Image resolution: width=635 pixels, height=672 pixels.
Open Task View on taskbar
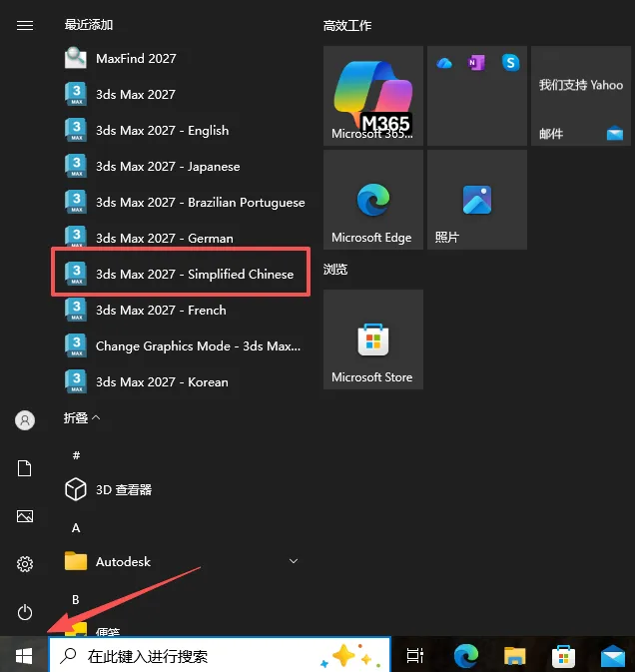click(414, 655)
